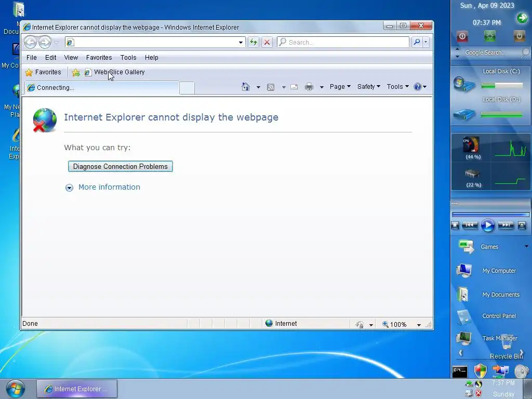Click the RSS feeds icon
532x399 pixels.
[270, 87]
